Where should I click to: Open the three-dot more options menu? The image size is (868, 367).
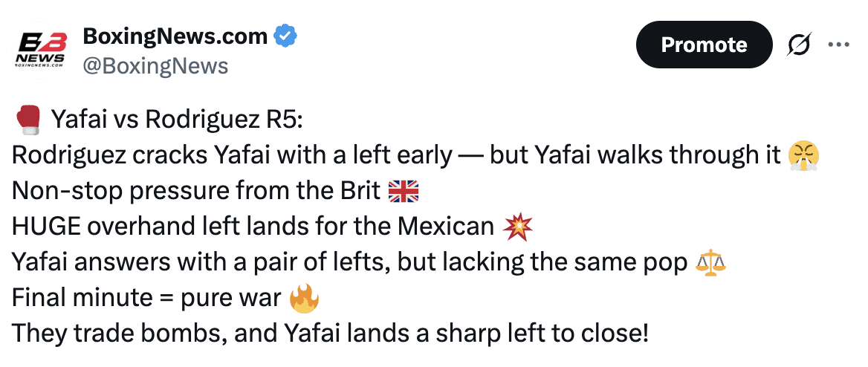[x=838, y=45]
